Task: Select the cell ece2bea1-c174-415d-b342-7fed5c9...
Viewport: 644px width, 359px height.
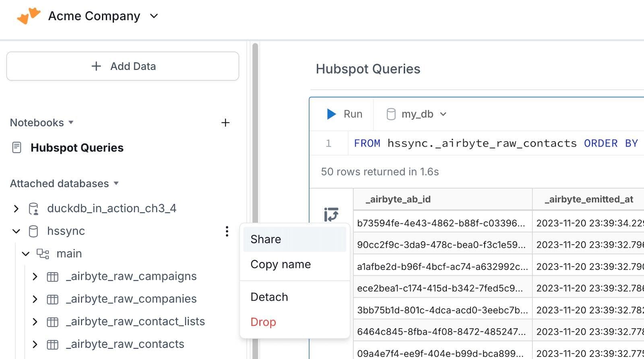Action: (x=443, y=288)
